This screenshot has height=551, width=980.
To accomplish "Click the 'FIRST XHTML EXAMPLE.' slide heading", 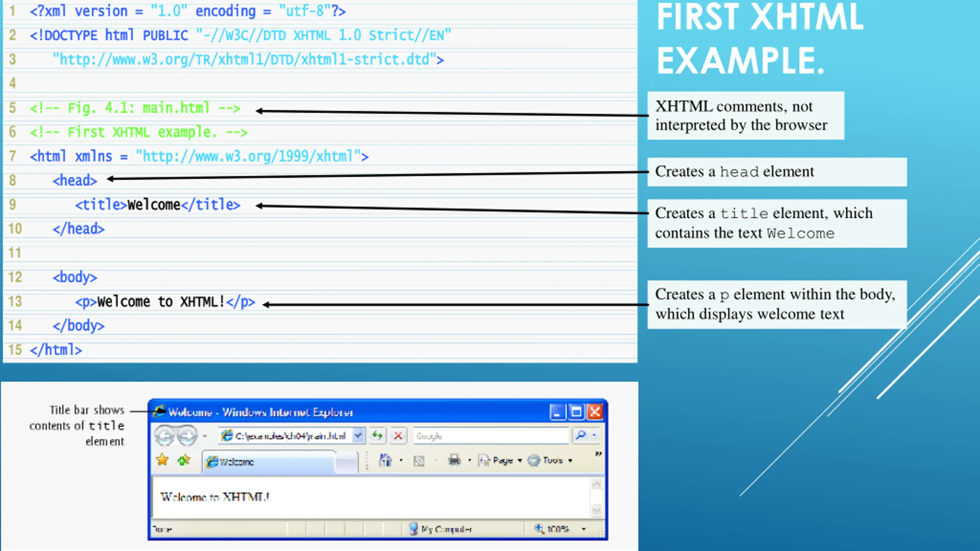I will click(760, 38).
